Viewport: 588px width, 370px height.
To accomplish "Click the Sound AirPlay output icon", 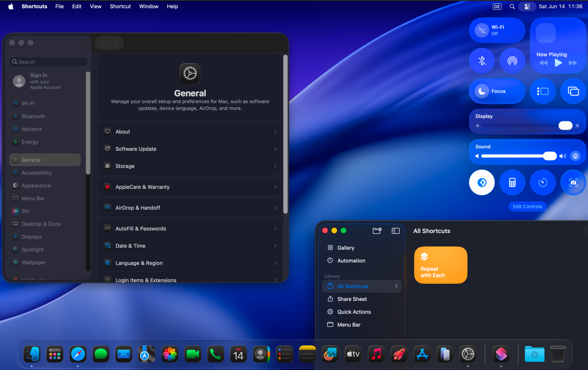I will [x=575, y=156].
